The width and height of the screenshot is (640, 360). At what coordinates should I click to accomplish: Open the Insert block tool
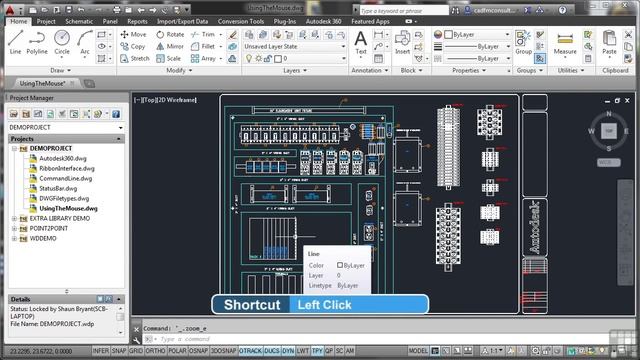tap(402, 42)
